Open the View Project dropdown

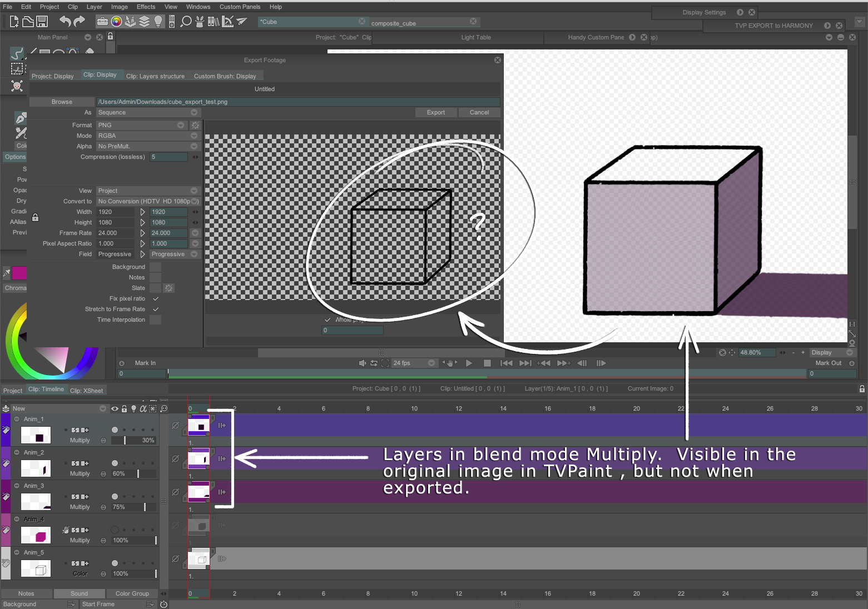click(x=147, y=191)
